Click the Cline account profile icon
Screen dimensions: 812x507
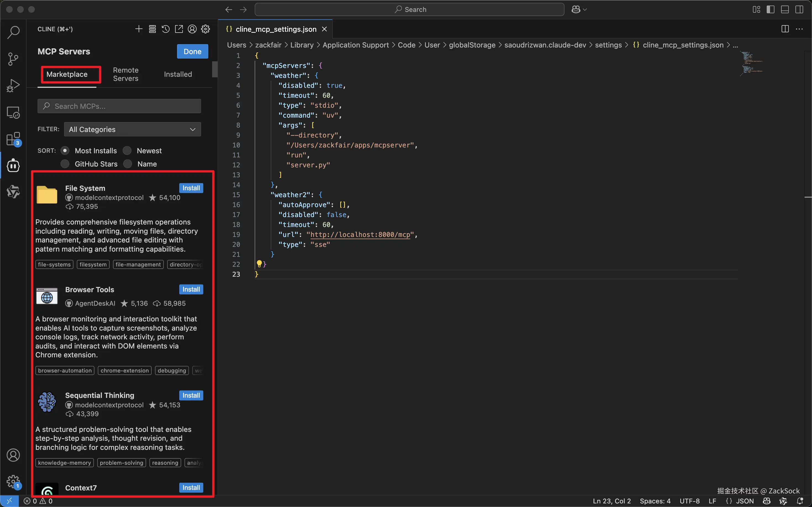[192, 29]
